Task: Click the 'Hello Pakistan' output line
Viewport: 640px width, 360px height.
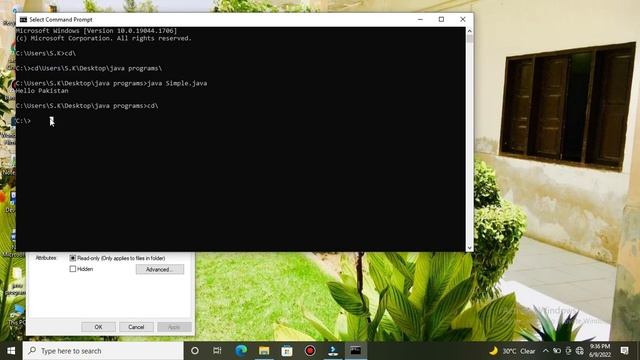Action: (42, 91)
